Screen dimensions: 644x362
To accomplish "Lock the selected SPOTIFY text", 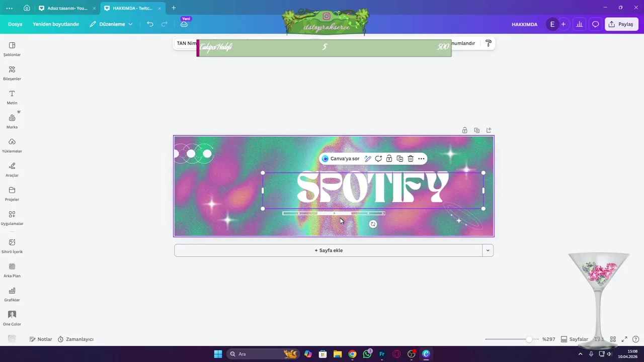I will [x=389, y=158].
